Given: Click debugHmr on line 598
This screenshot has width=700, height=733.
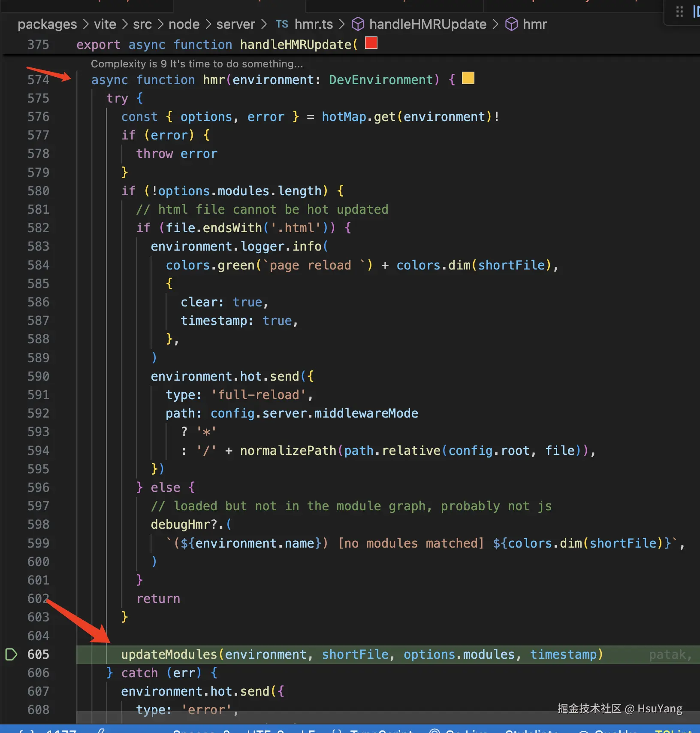Looking at the screenshot, I should (180, 524).
